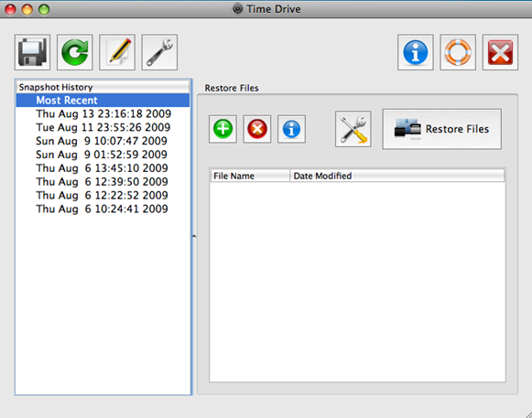Click the floppy disk save backup icon
The image size is (532, 418).
pos(33,52)
